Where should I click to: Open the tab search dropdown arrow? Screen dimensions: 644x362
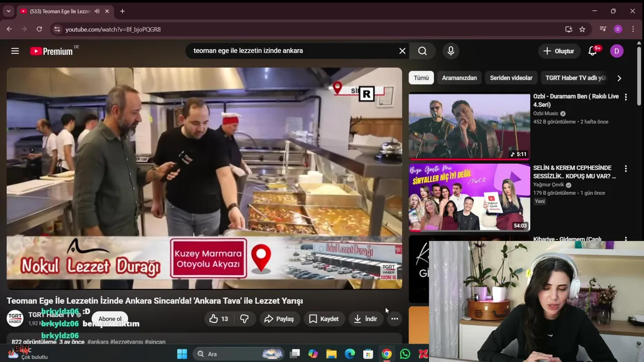tap(8, 11)
